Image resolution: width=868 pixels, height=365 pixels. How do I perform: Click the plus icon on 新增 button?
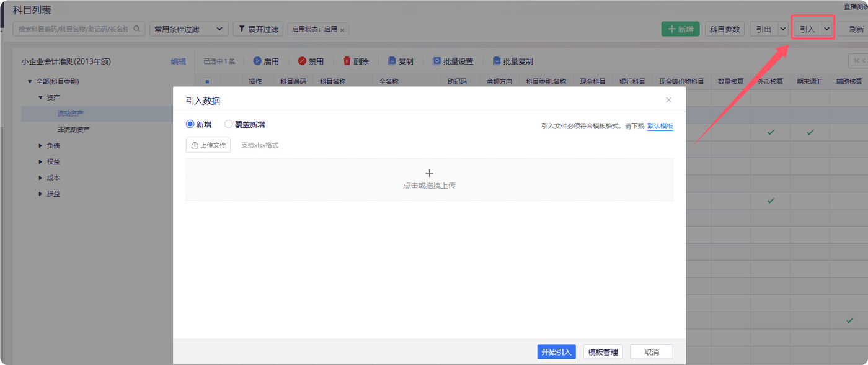point(671,29)
